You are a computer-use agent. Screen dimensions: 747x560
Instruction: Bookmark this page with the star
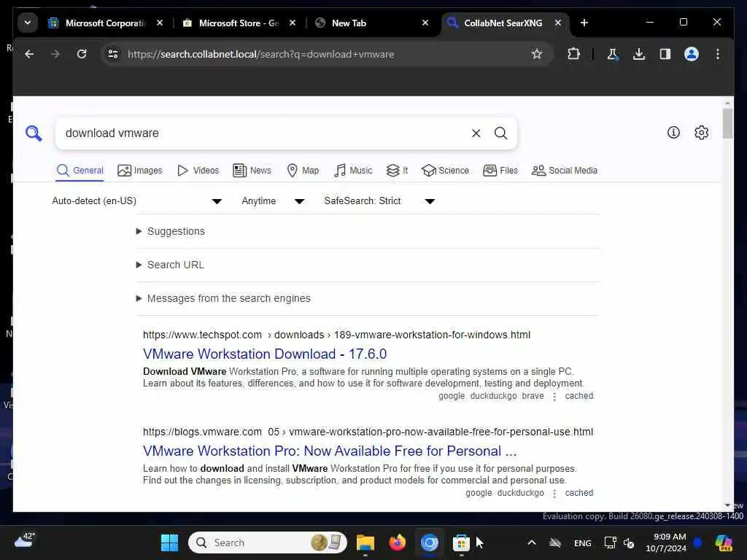pyautogui.click(x=537, y=54)
